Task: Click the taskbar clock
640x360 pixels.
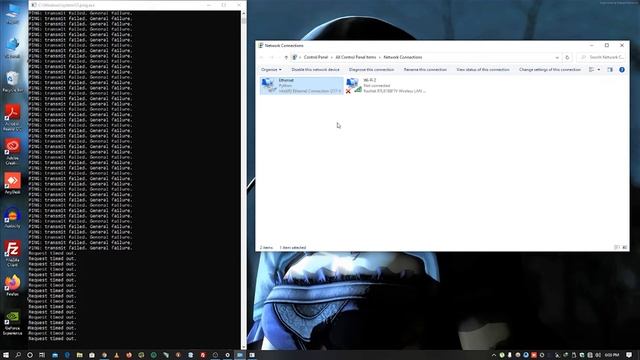Action: click(x=611, y=355)
